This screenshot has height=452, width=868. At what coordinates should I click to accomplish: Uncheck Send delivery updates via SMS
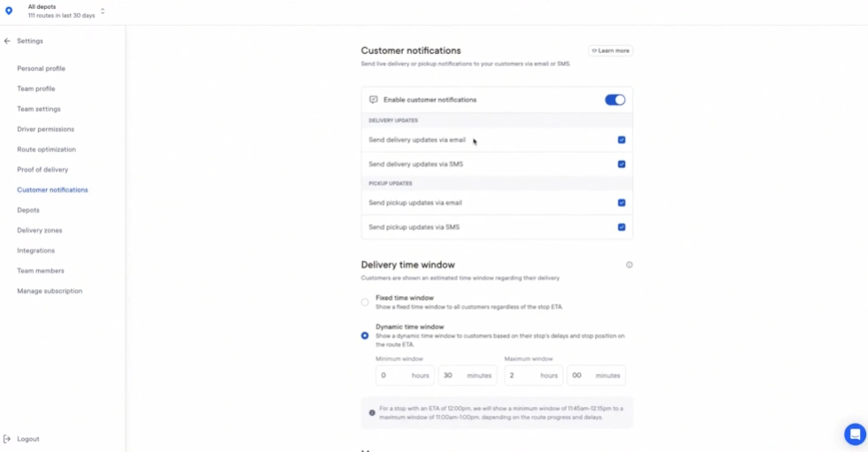pos(621,164)
